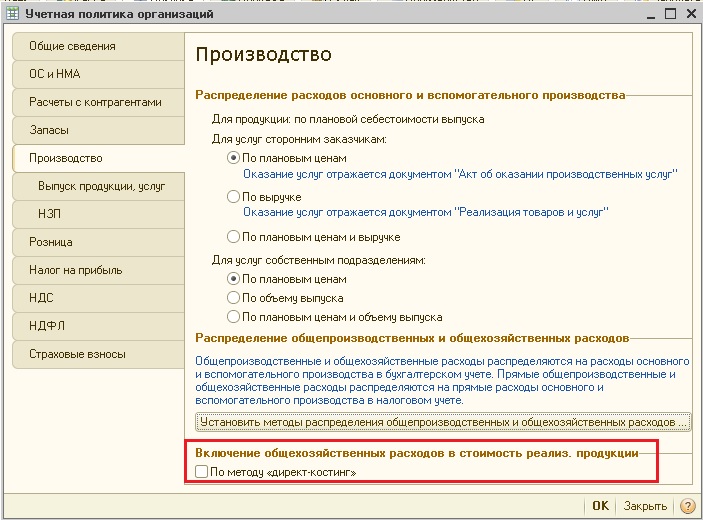Image resolution: width=703 pixels, height=520 pixels.
Task: Minimize the 'Учетная политика организаций' window
Action: click(651, 15)
